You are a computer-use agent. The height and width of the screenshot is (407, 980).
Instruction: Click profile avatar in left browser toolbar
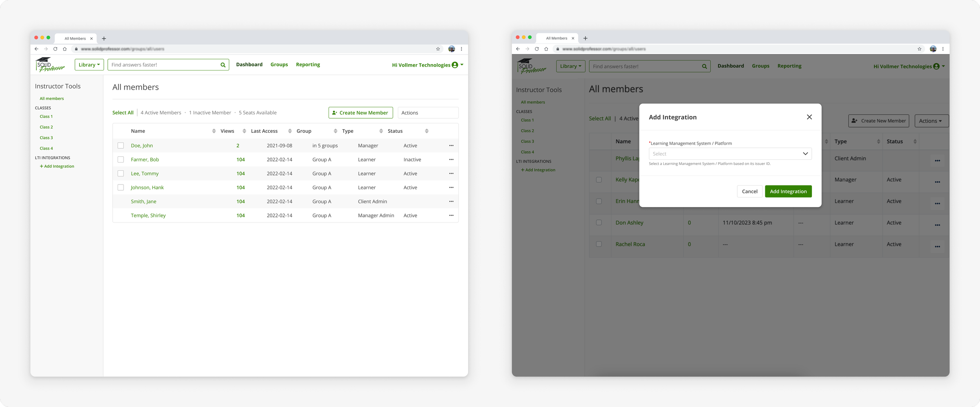click(452, 49)
